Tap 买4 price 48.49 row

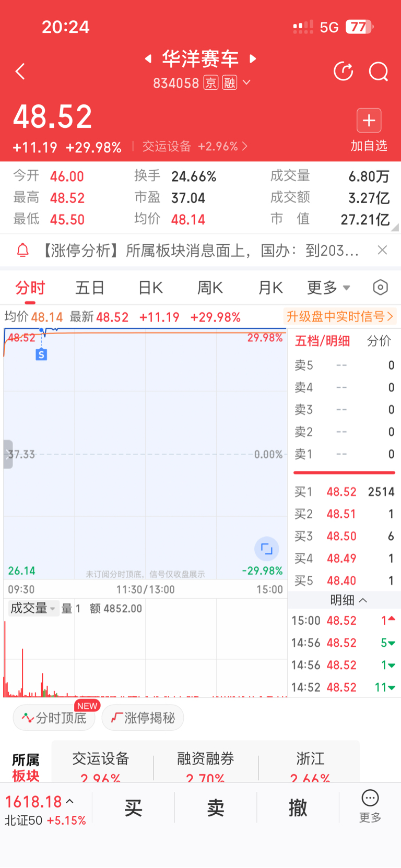pyautogui.click(x=344, y=558)
